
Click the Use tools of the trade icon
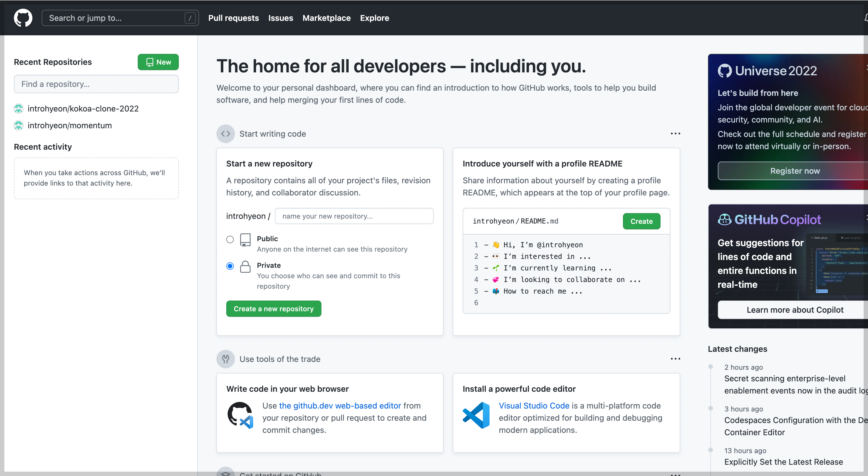pos(225,359)
